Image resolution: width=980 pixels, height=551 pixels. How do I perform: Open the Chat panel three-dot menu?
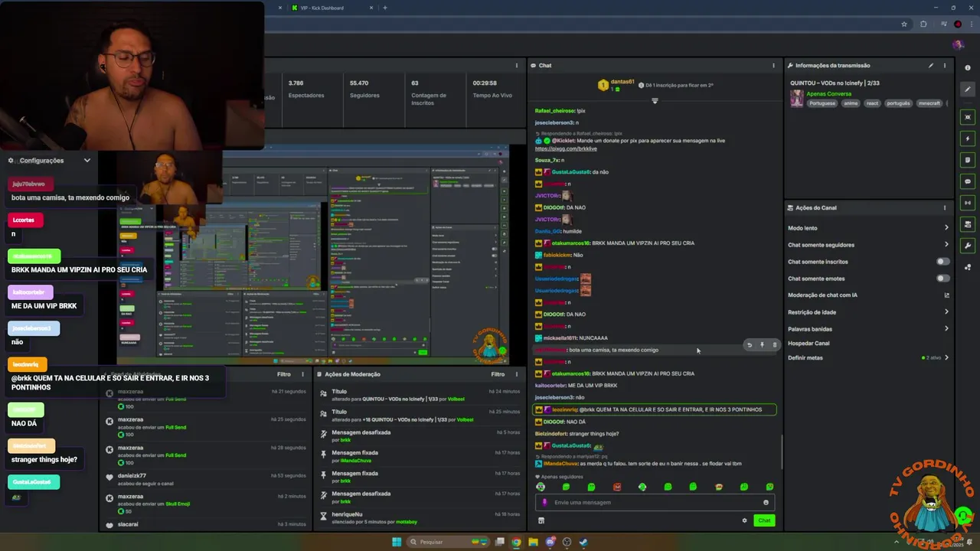(774, 66)
